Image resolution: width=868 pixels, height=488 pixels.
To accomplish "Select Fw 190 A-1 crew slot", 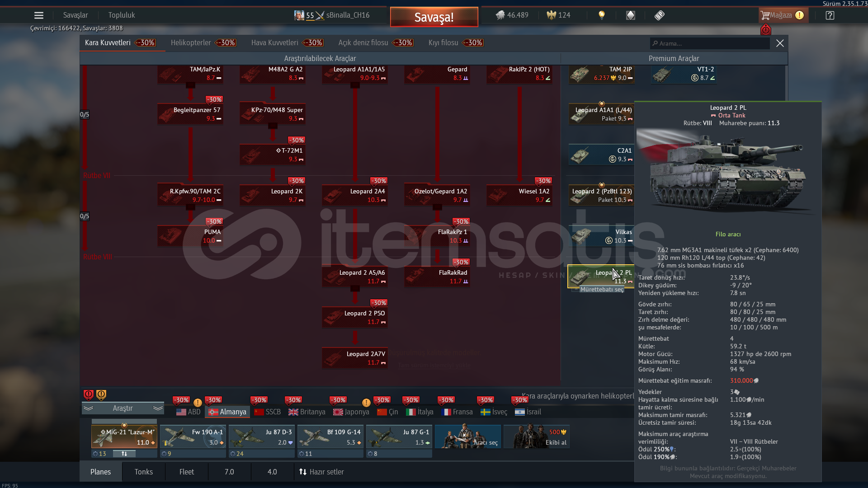I will pos(193,436).
